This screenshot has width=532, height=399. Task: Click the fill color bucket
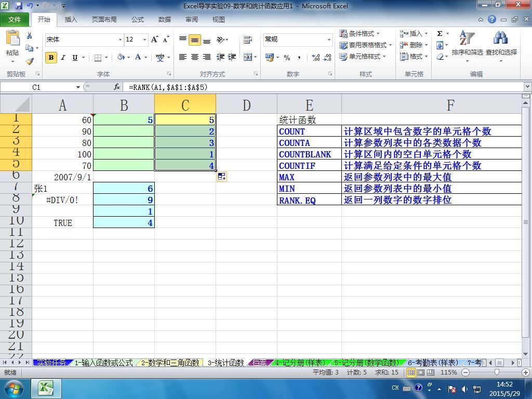click(121, 57)
